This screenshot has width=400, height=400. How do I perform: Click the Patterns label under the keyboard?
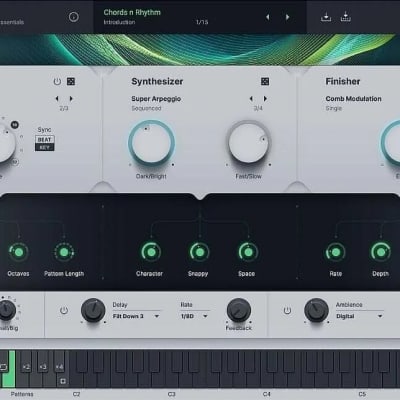(x=22, y=394)
